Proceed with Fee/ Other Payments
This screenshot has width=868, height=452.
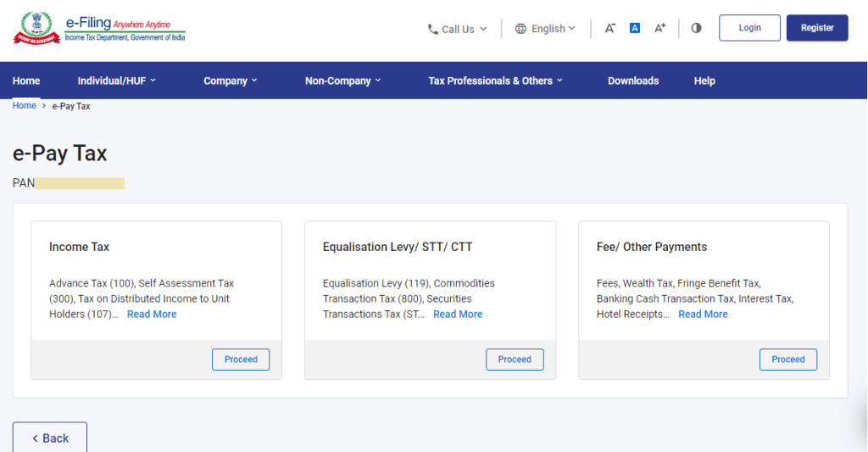[788, 360]
